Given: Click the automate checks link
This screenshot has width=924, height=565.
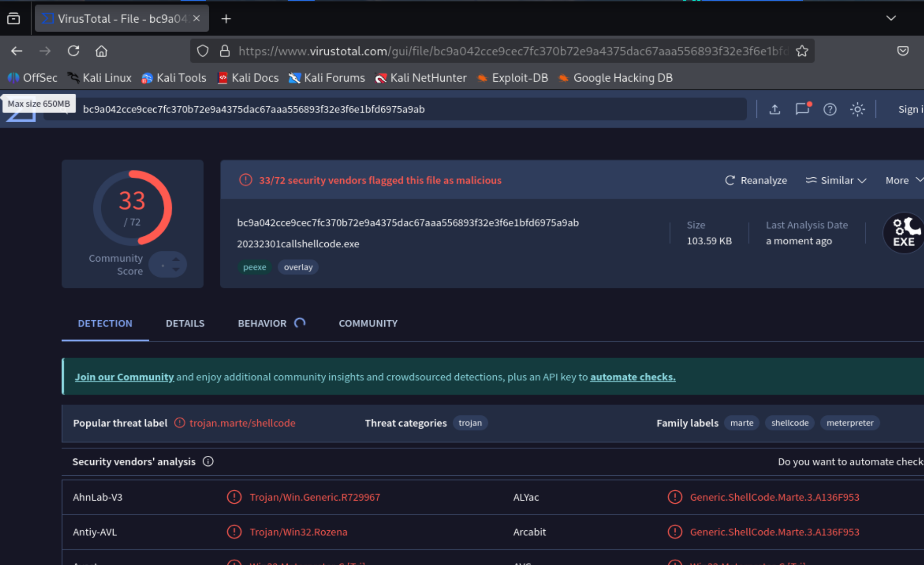Looking at the screenshot, I should (633, 377).
